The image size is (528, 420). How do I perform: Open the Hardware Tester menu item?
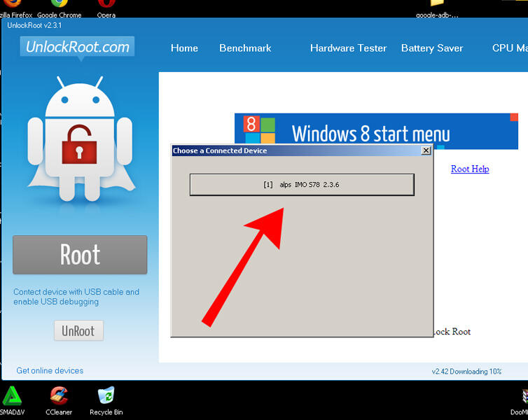[x=348, y=48]
